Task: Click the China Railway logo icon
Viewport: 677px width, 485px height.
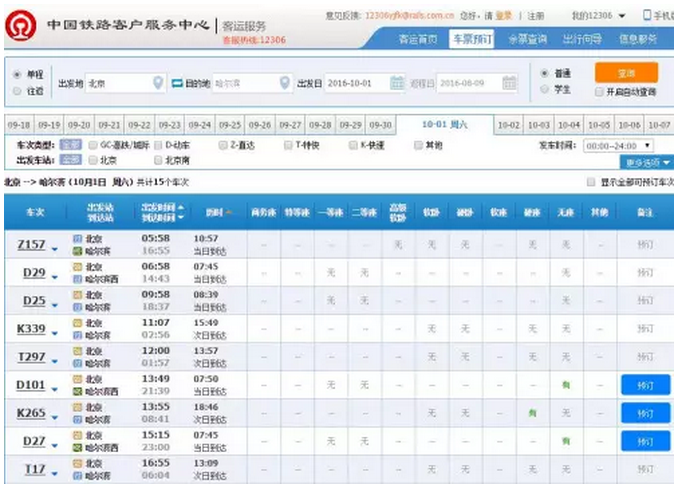Action: click(x=21, y=24)
